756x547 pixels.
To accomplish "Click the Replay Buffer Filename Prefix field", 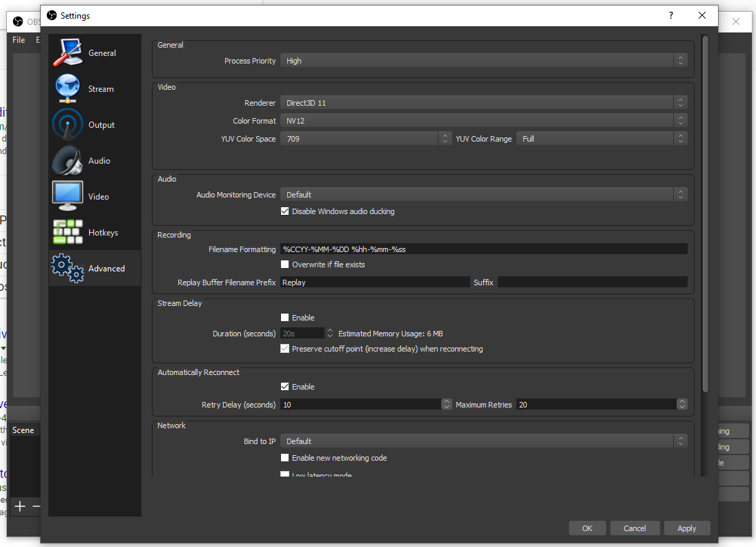I will (x=375, y=282).
